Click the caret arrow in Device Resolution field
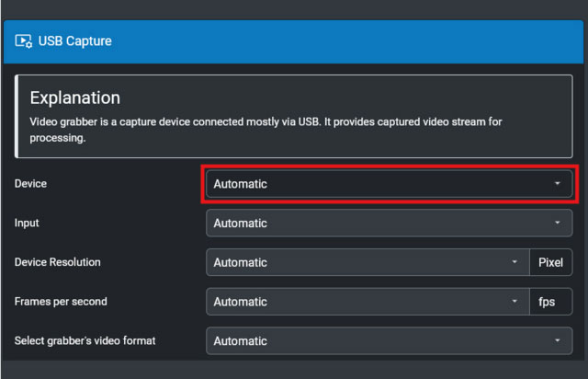This screenshot has width=588, height=379. [x=514, y=263]
